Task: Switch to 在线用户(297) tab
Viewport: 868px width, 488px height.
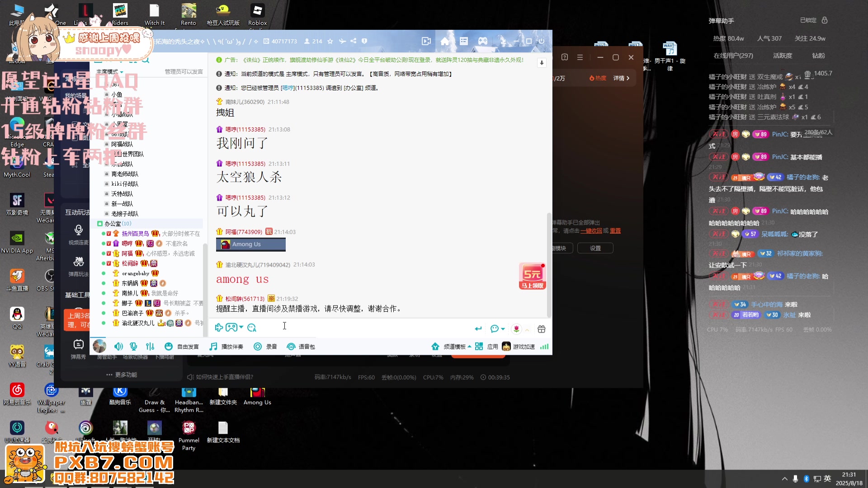Action: pyautogui.click(x=733, y=56)
